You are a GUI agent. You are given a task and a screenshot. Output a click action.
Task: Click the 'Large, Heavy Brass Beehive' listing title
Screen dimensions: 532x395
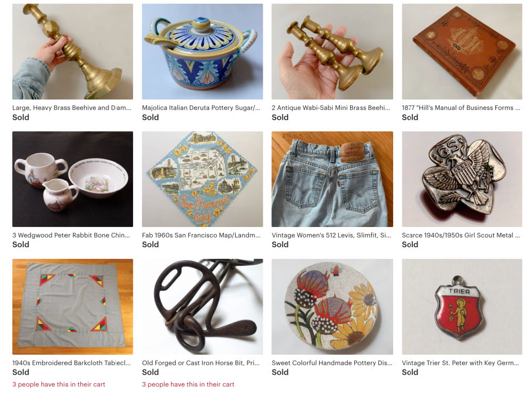pos(72,108)
